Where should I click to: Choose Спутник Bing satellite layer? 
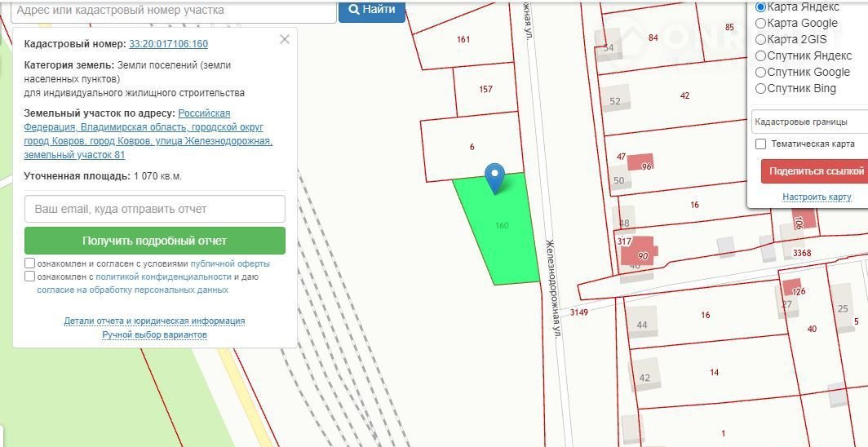[x=761, y=88]
